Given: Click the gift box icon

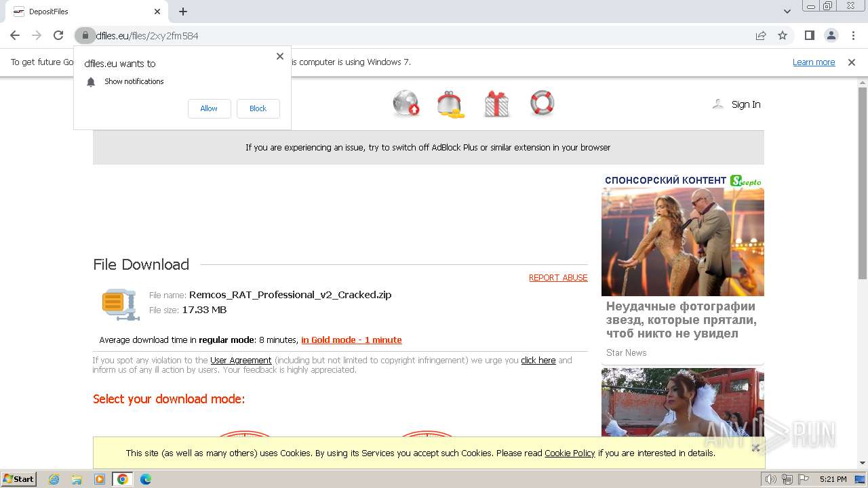Looking at the screenshot, I should pos(496,104).
